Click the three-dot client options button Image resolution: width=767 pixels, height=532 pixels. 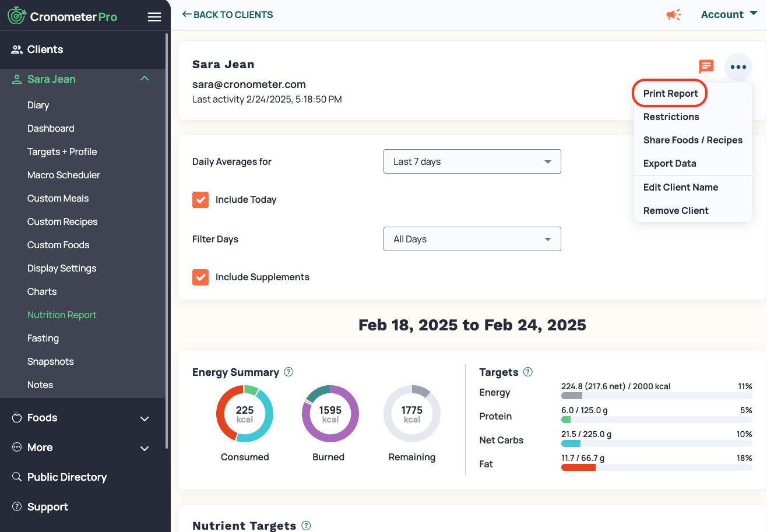click(738, 67)
